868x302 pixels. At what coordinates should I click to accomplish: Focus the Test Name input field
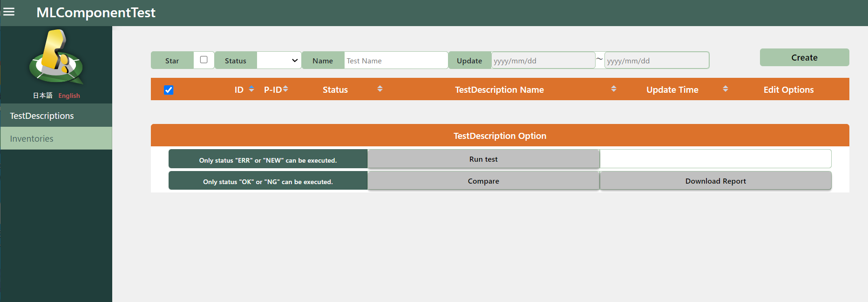[395, 61]
